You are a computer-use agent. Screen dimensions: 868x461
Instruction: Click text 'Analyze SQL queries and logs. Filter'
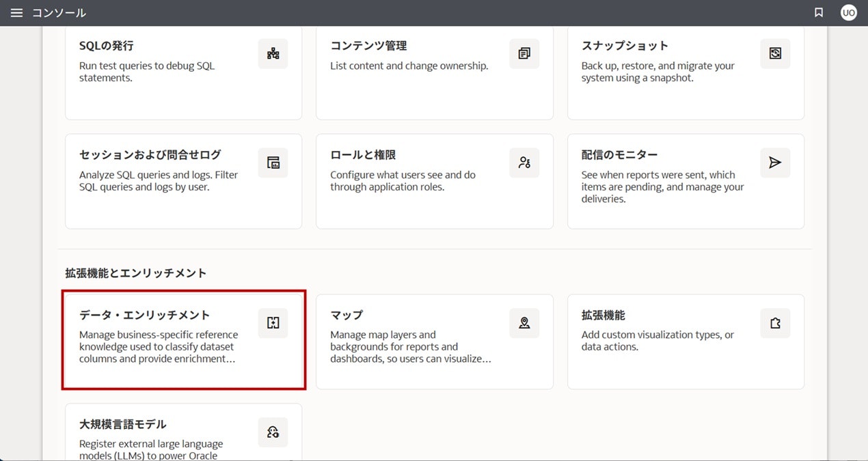(x=159, y=175)
